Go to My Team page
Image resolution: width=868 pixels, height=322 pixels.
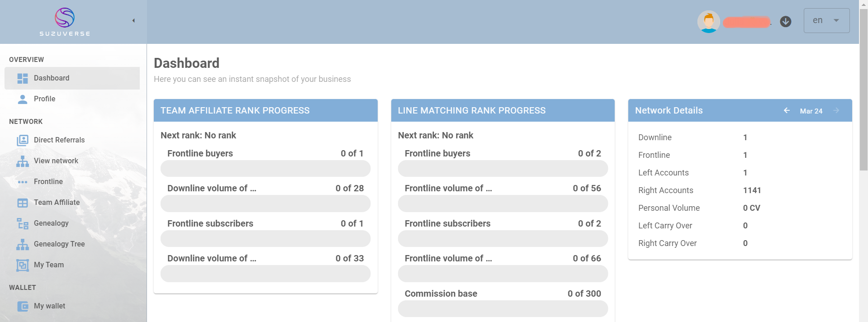pos(49,265)
